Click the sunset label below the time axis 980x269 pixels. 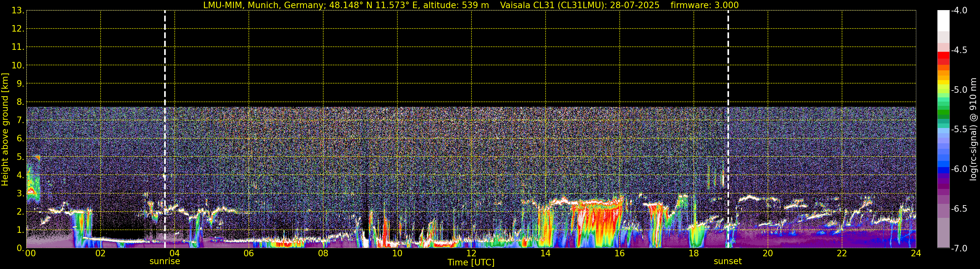[727, 262]
